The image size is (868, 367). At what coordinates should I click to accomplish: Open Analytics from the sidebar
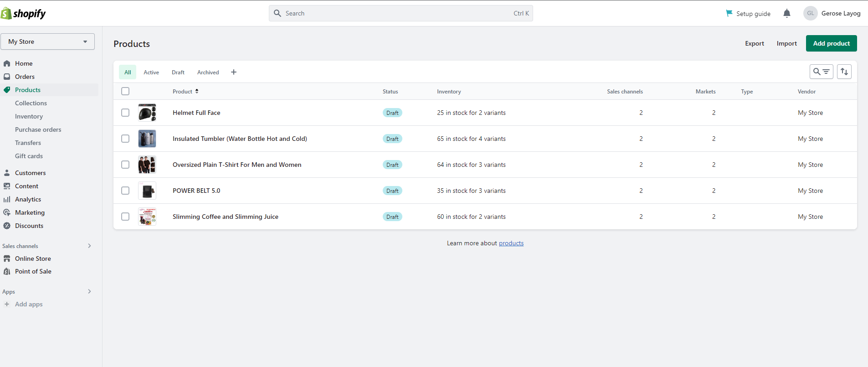pyautogui.click(x=28, y=199)
